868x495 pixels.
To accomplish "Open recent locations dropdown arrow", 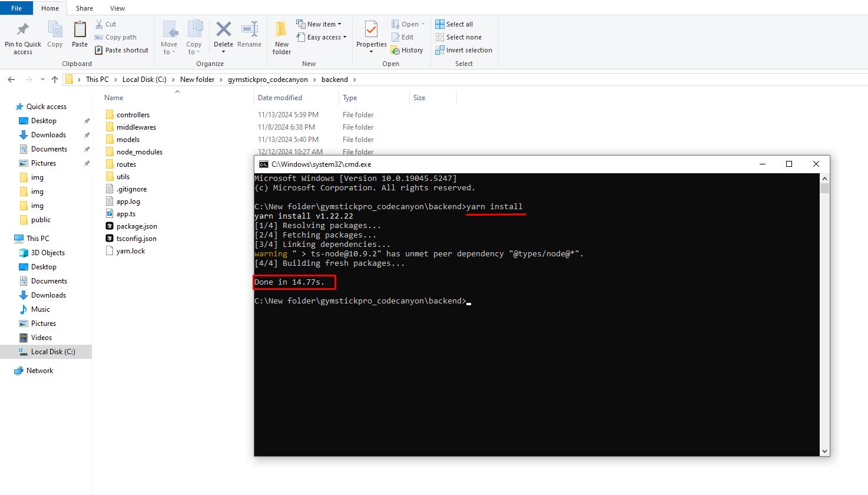I will [42, 80].
